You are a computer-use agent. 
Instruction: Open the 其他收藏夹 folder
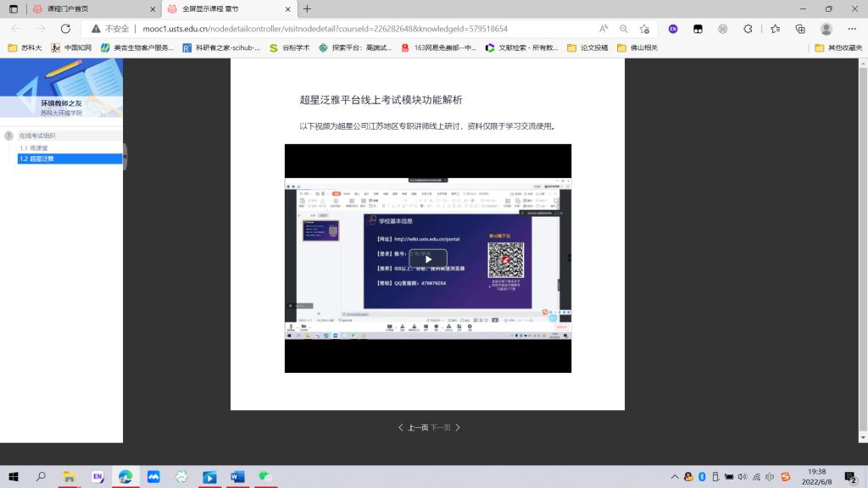838,47
